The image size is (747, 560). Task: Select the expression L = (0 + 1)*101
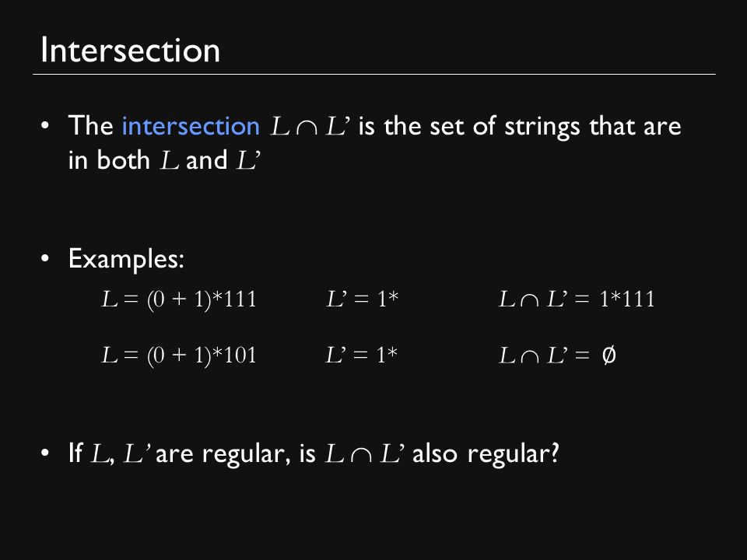coord(179,355)
